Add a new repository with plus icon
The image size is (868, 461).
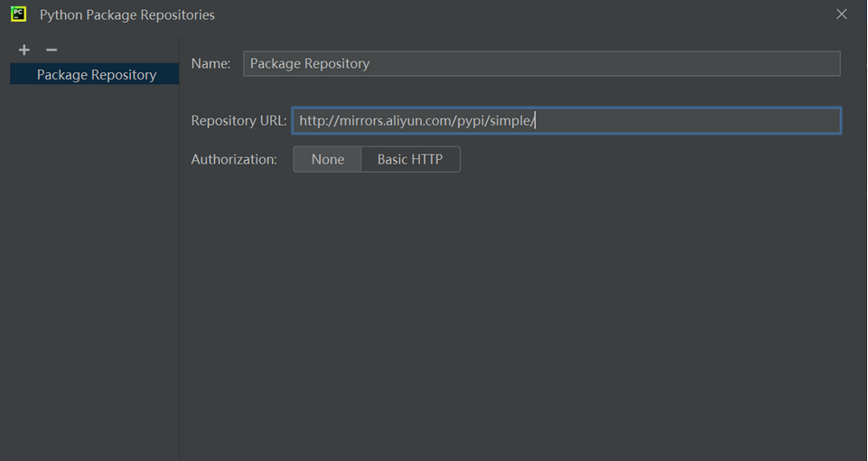[x=23, y=50]
